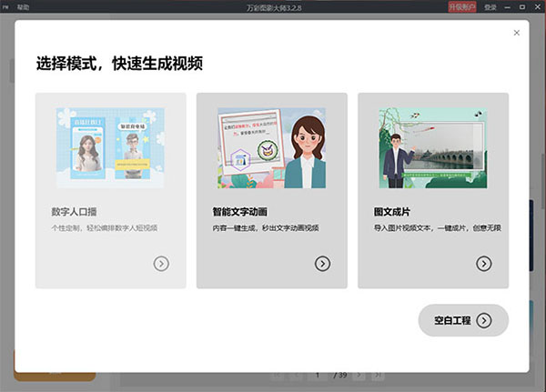The width and height of the screenshot is (546, 392).
Task: Click the page number input field
Action: (317, 375)
